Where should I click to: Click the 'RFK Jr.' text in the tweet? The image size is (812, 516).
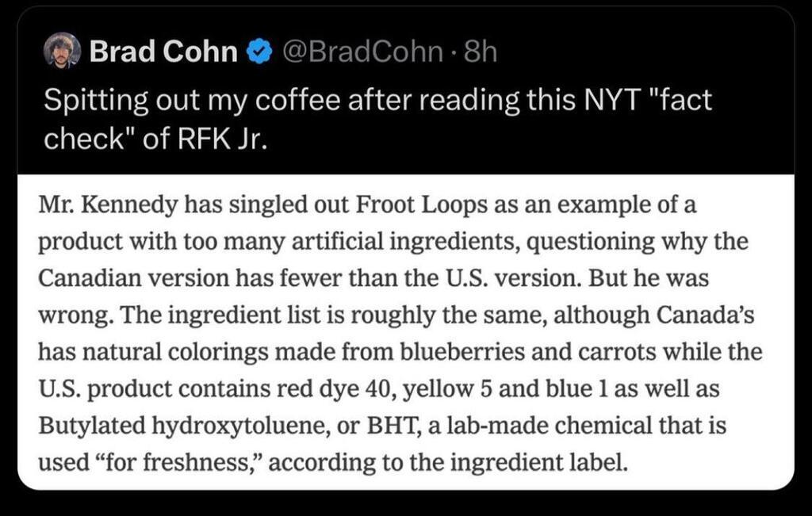click(223, 139)
